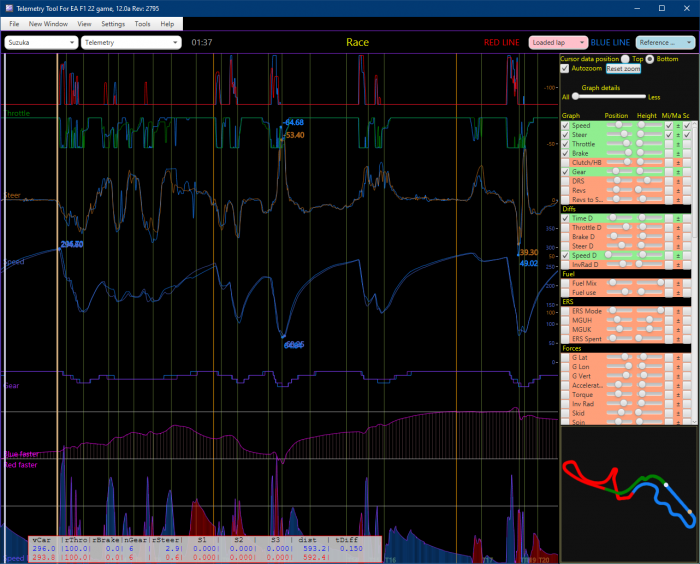Enable the G Lat graph checkbox
The image size is (700, 564).
click(566, 358)
